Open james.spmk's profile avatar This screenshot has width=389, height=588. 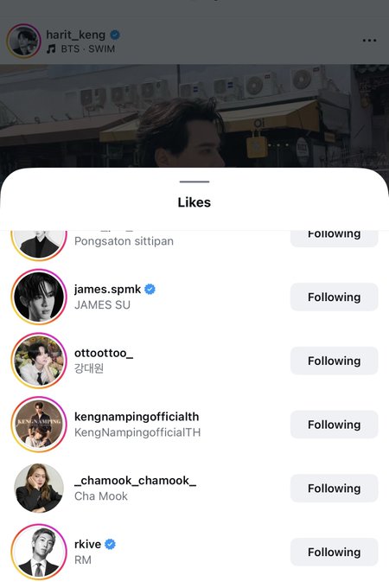[39, 297]
